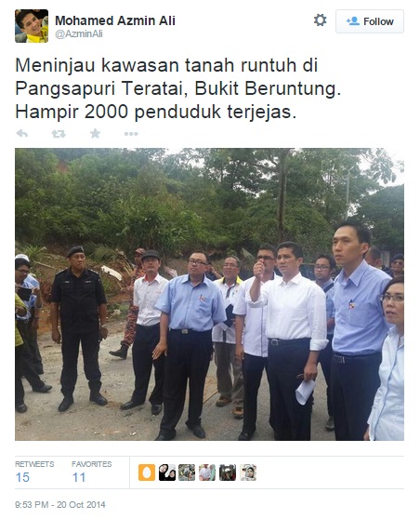
Task: Show the list of 11 favorites
Action: [x=92, y=472]
